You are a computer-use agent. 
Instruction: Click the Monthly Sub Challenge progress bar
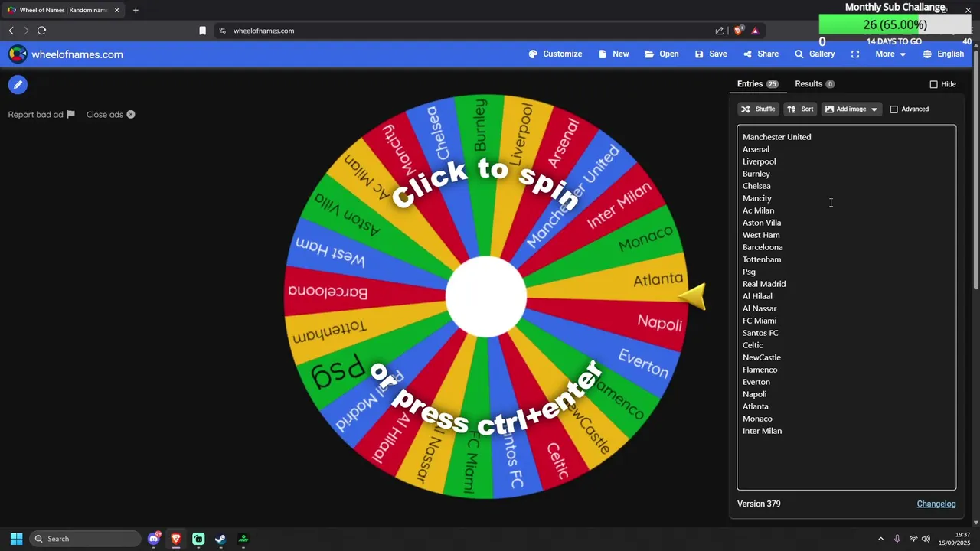895,24
